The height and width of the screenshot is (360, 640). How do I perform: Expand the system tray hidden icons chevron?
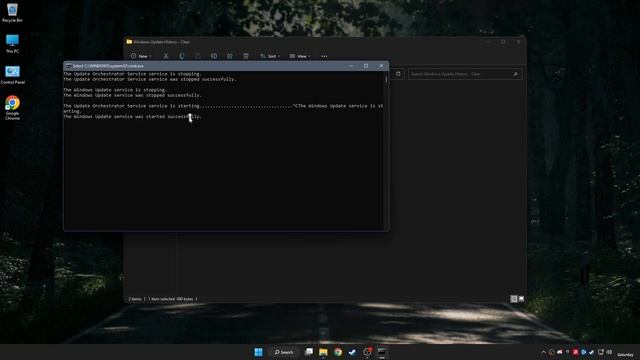pyautogui.click(x=543, y=352)
